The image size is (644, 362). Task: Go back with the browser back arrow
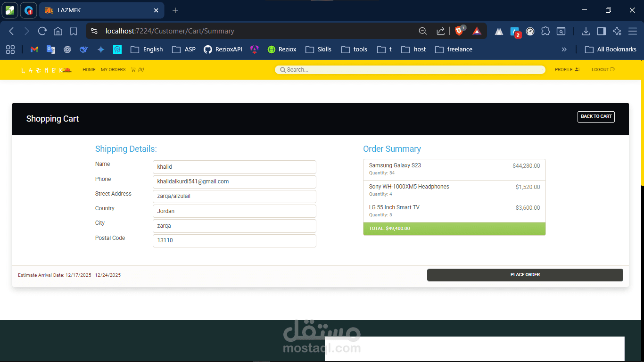click(12, 31)
